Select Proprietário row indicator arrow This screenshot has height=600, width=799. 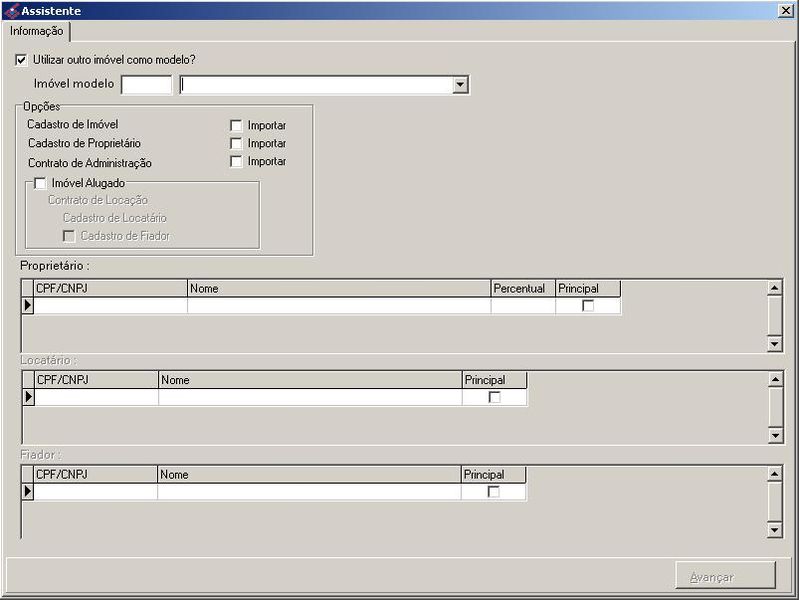click(x=28, y=306)
